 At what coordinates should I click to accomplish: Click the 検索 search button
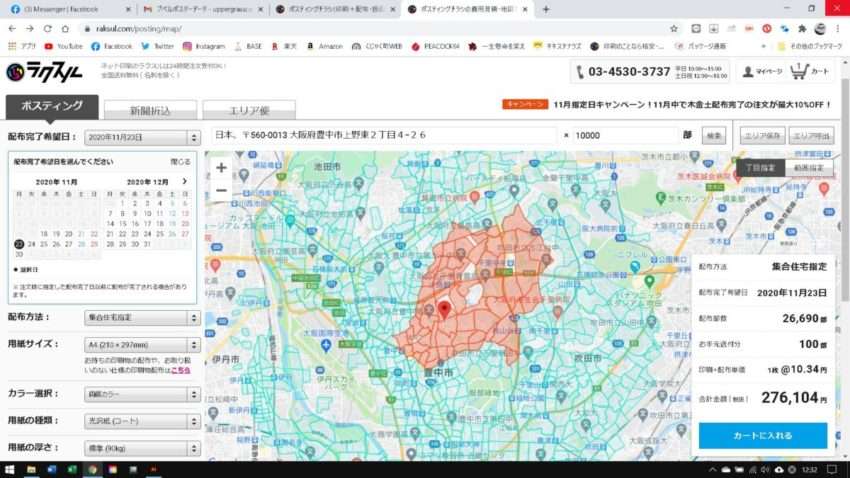point(714,135)
